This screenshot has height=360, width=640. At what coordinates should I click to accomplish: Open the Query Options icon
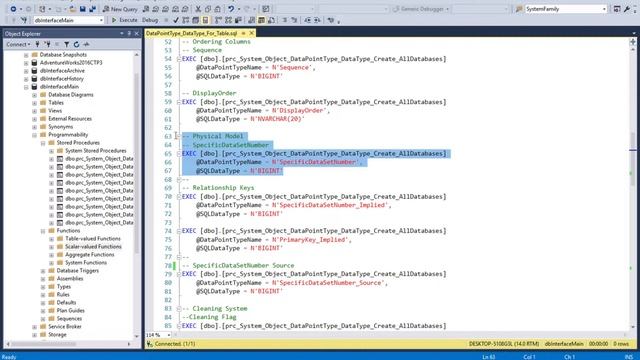coord(196,20)
